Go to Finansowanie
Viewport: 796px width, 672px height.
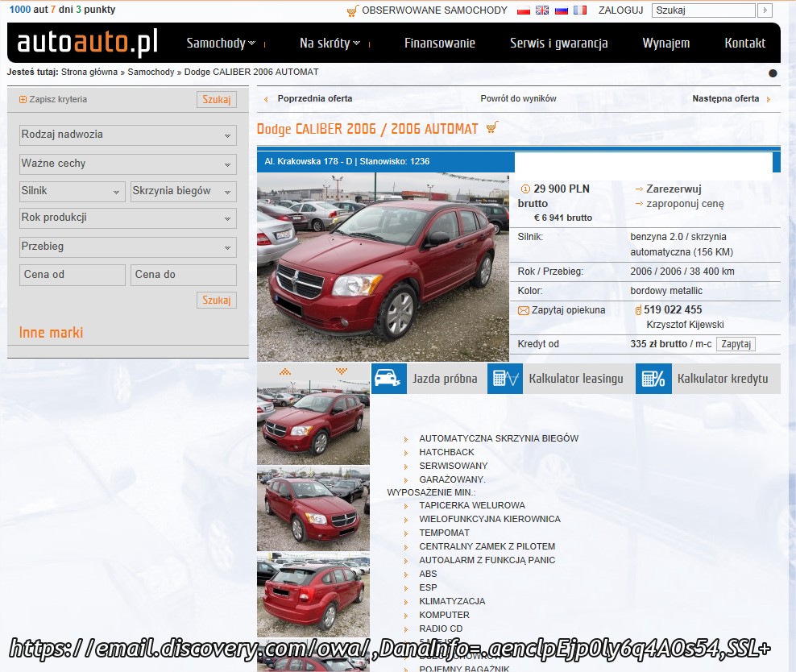[x=440, y=44]
